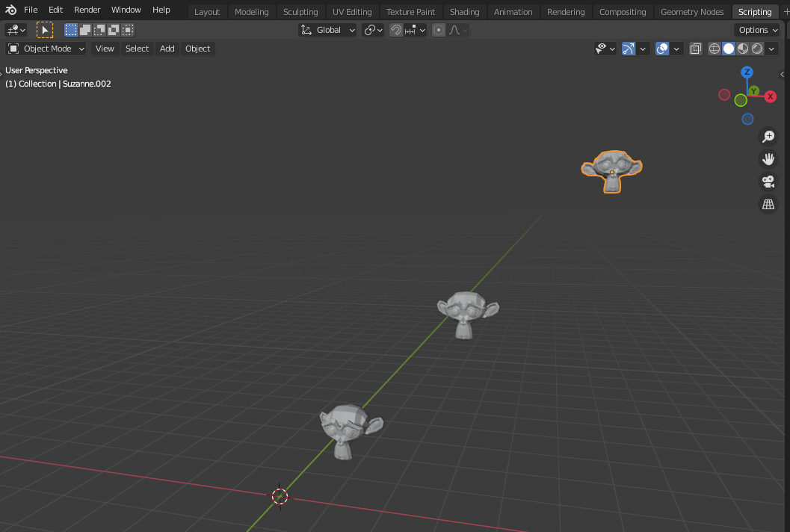Open the proportional falloff dropdown

(x=458, y=30)
